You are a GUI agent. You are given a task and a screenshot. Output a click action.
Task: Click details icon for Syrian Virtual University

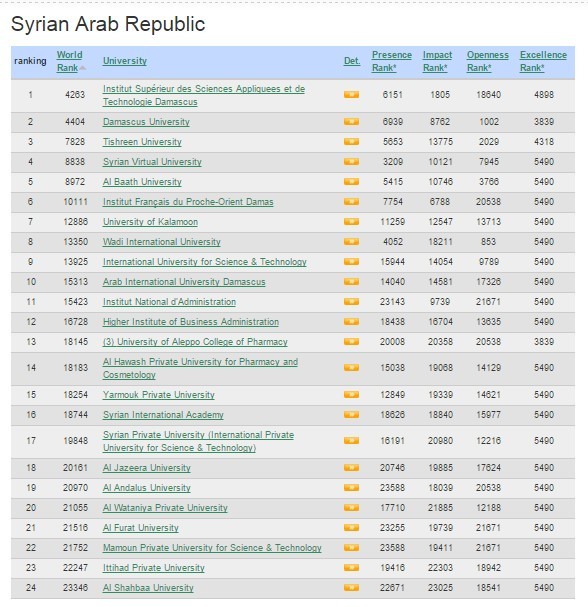(351, 162)
